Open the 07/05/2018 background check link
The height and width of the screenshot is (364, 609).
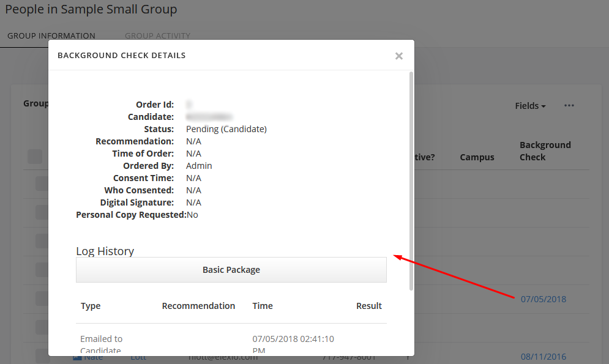tap(543, 299)
